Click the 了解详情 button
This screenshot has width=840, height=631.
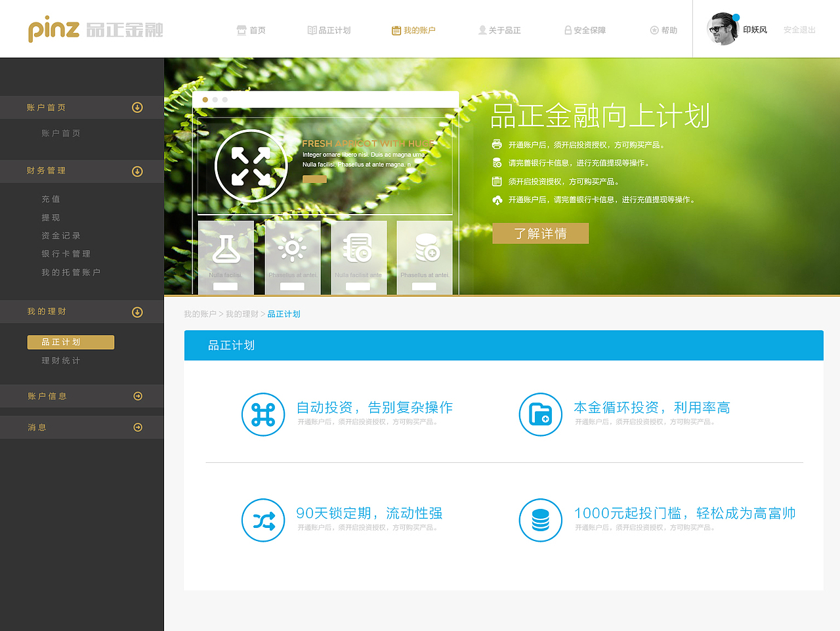click(540, 233)
